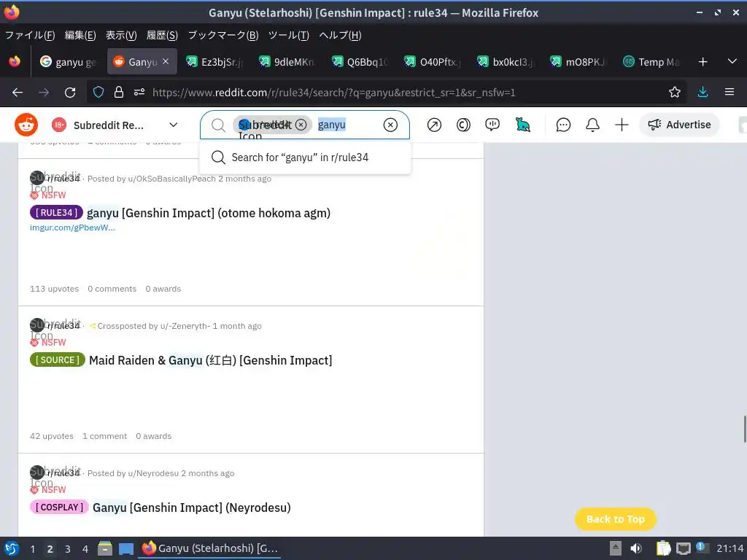This screenshot has width=747, height=560.
Task: Click the Advertise button
Action: [679, 125]
